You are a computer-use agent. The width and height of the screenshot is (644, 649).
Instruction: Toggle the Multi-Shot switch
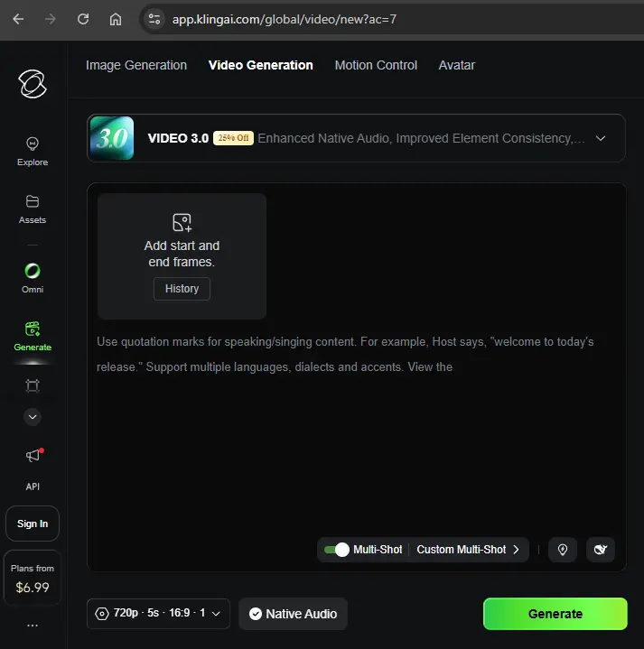(x=336, y=550)
